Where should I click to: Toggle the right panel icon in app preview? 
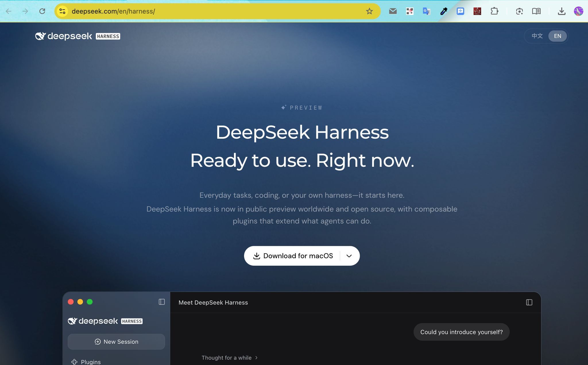point(529,302)
